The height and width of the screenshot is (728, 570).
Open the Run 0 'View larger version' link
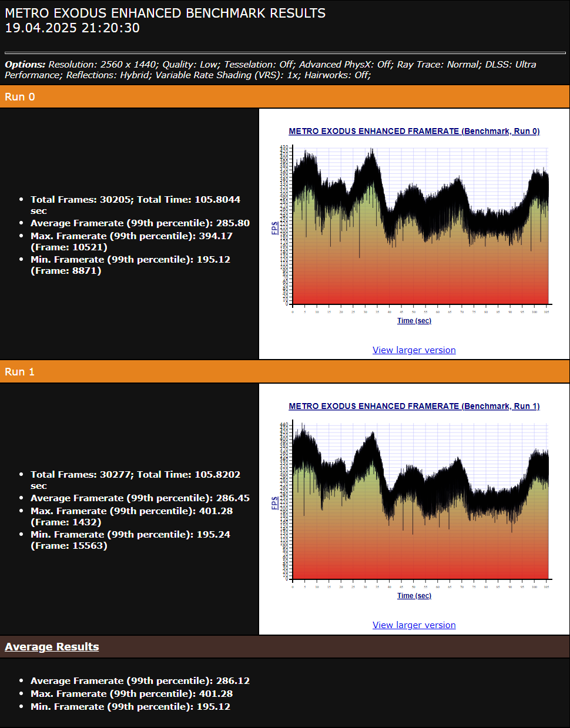coord(414,350)
